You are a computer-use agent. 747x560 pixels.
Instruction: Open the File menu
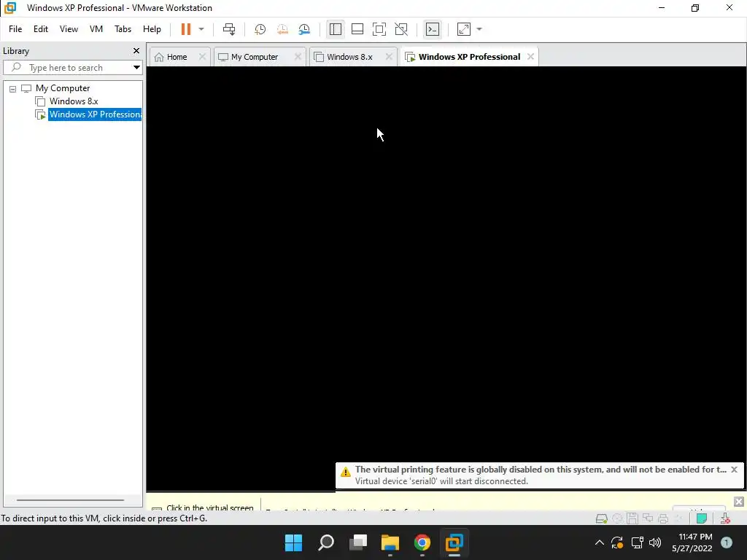(15, 29)
